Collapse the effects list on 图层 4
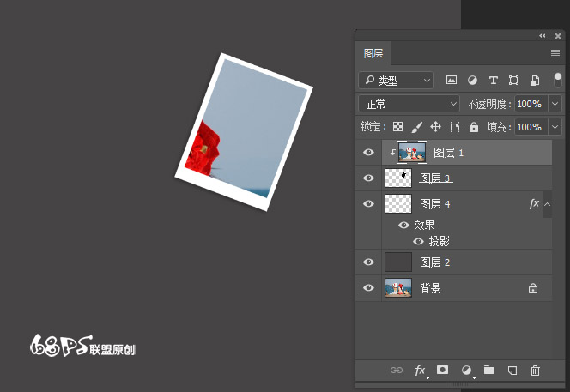This screenshot has width=570, height=392. coord(547,204)
